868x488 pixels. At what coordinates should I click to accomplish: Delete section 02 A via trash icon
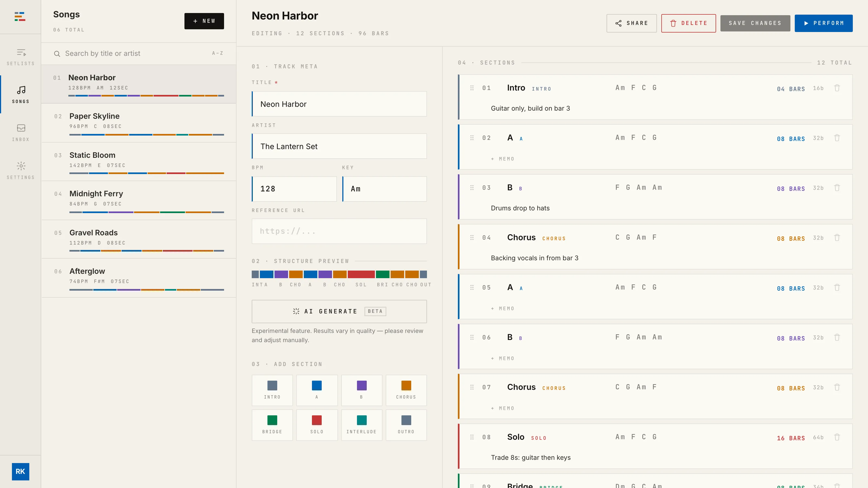tap(837, 138)
